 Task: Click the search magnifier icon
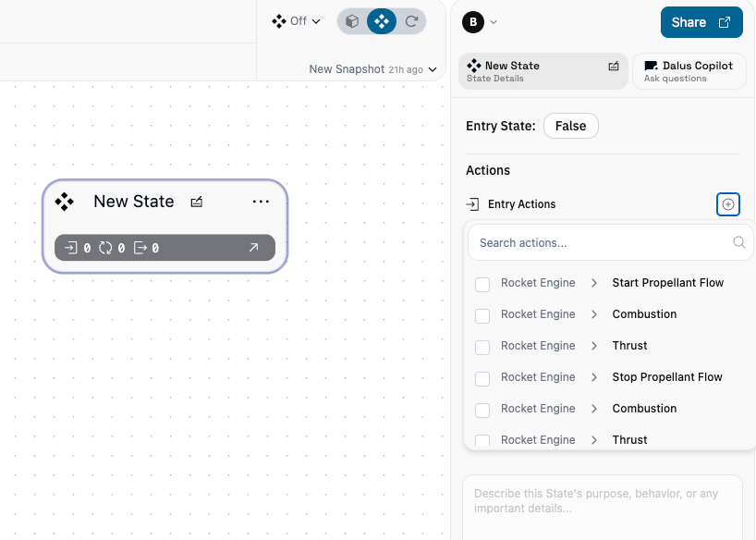tap(738, 242)
